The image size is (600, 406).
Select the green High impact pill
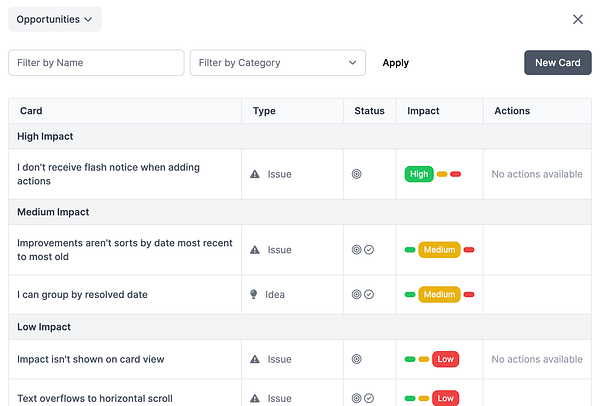[419, 174]
